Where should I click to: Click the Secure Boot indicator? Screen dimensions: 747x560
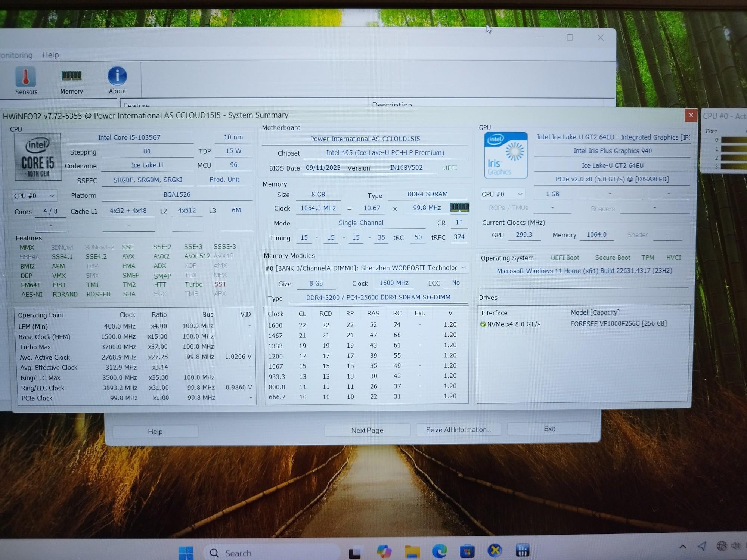613,258
